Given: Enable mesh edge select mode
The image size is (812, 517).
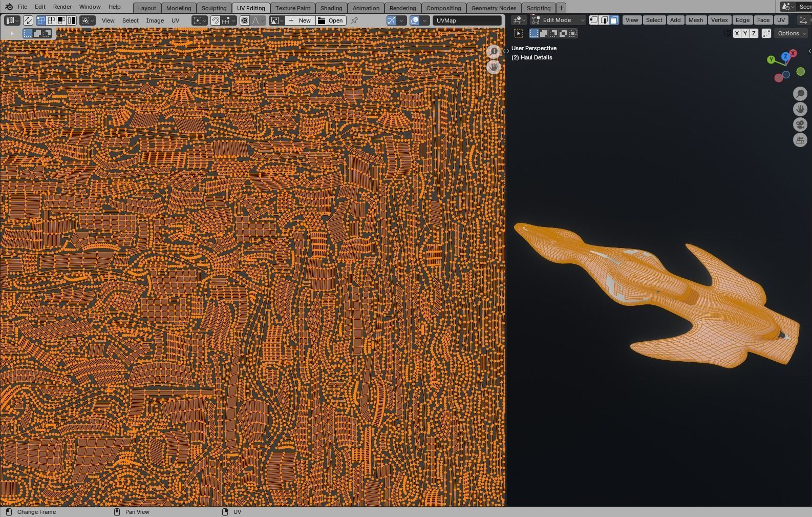Looking at the screenshot, I should [x=604, y=20].
